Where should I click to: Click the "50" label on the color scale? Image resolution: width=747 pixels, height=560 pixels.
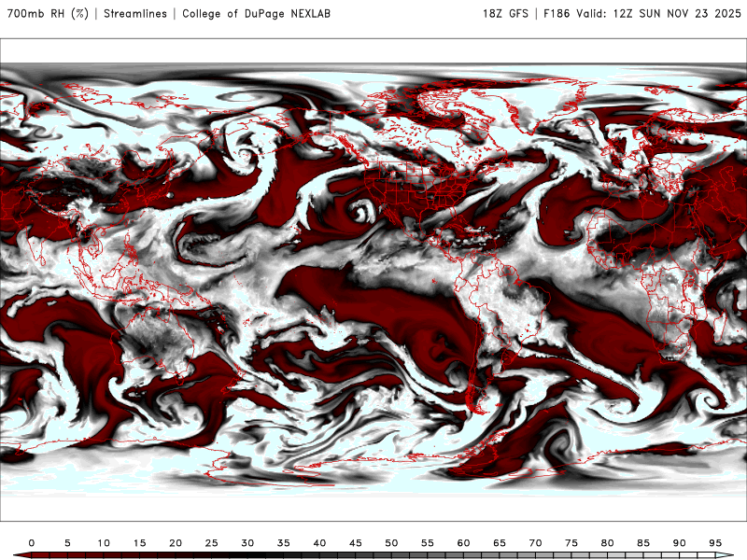click(x=391, y=543)
